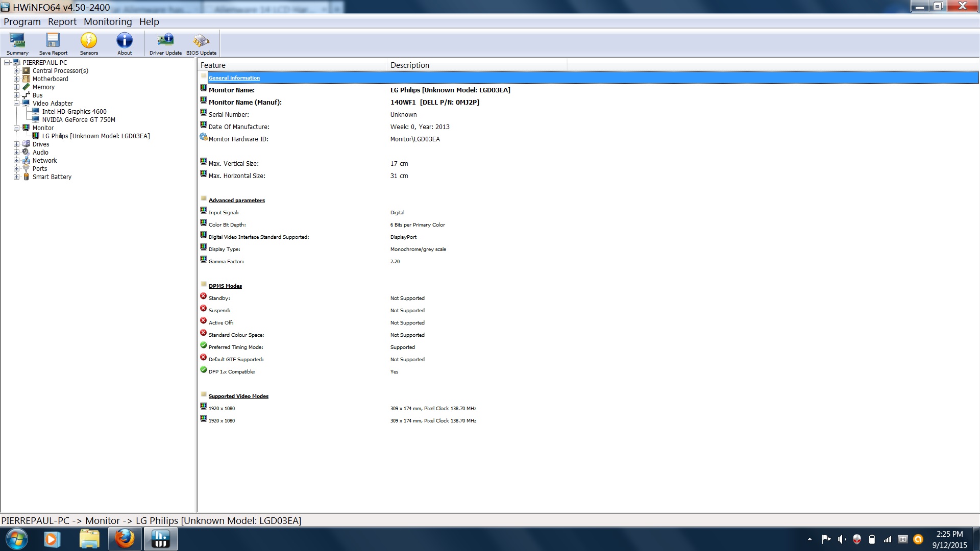
Task: Expand the Audio tree node
Action: (x=16, y=153)
